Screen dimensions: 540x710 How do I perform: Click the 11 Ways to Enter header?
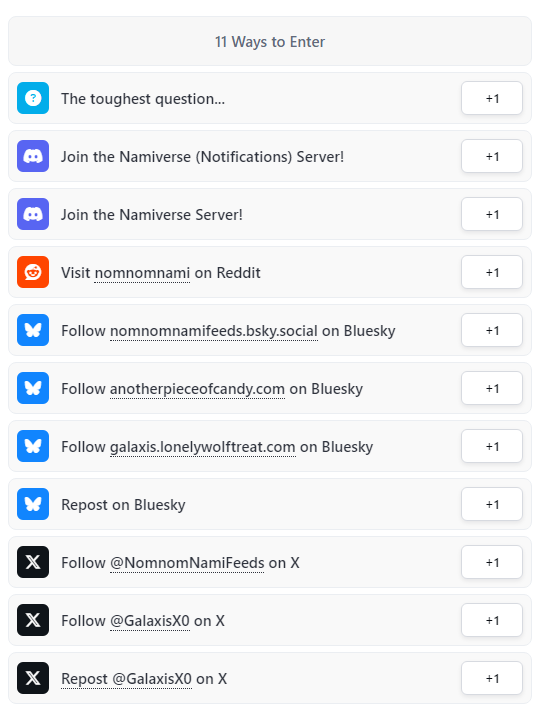point(270,42)
